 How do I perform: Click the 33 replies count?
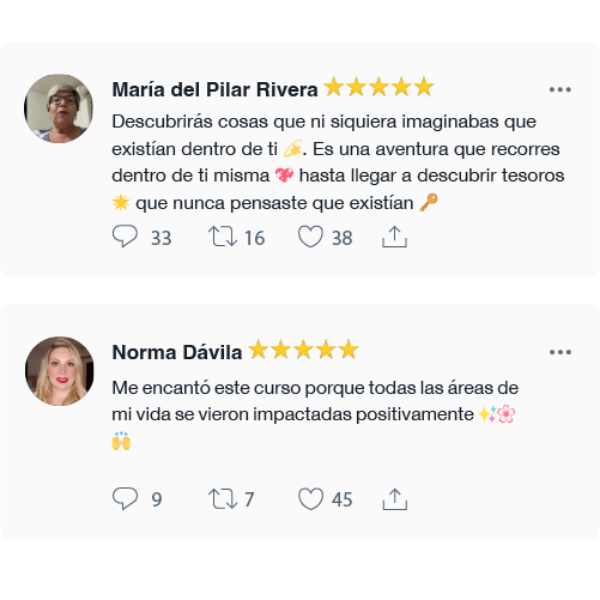click(x=161, y=238)
